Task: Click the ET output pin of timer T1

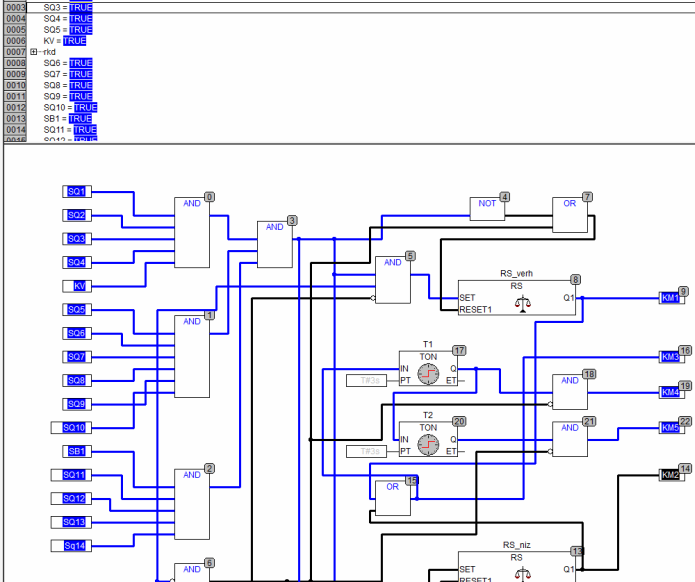Action: pyautogui.click(x=451, y=380)
